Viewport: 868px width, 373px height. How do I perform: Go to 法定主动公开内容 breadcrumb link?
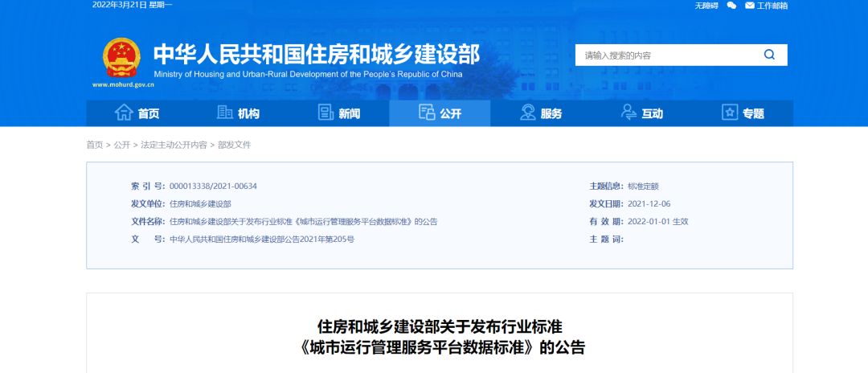(174, 145)
